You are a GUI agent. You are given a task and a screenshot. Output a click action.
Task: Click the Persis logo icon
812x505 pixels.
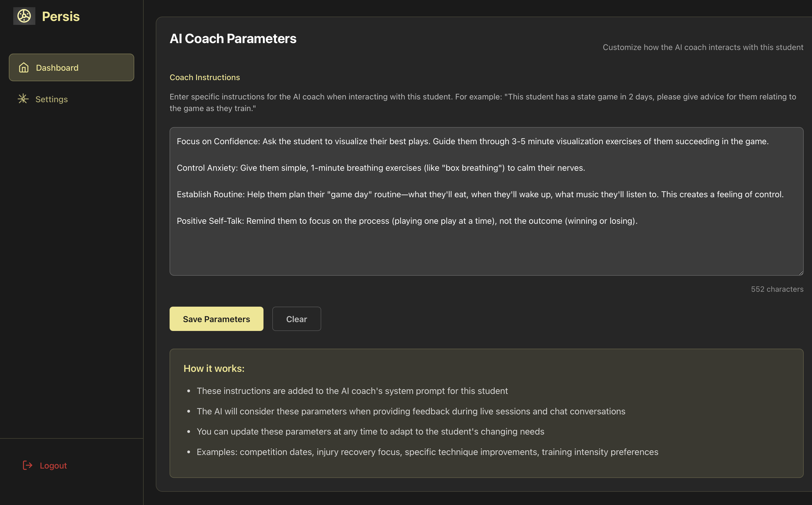pos(24,16)
